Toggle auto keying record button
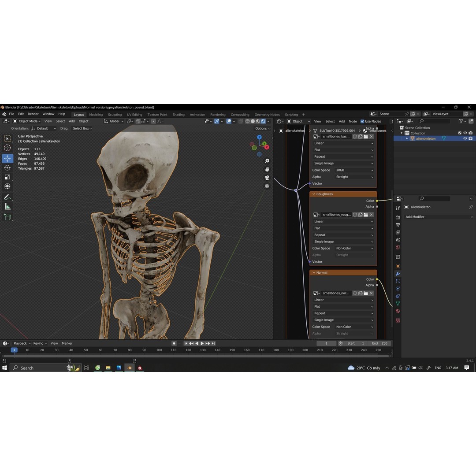The width and height of the screenshot is (476, 476). pyautogui.click(x=174, y=343)
